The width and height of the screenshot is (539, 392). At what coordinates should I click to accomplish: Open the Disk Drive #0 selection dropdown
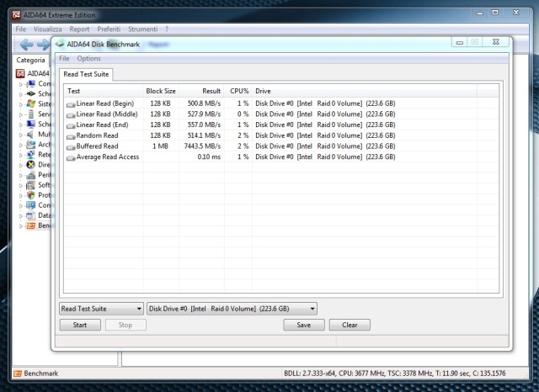(x=232, y=309)
